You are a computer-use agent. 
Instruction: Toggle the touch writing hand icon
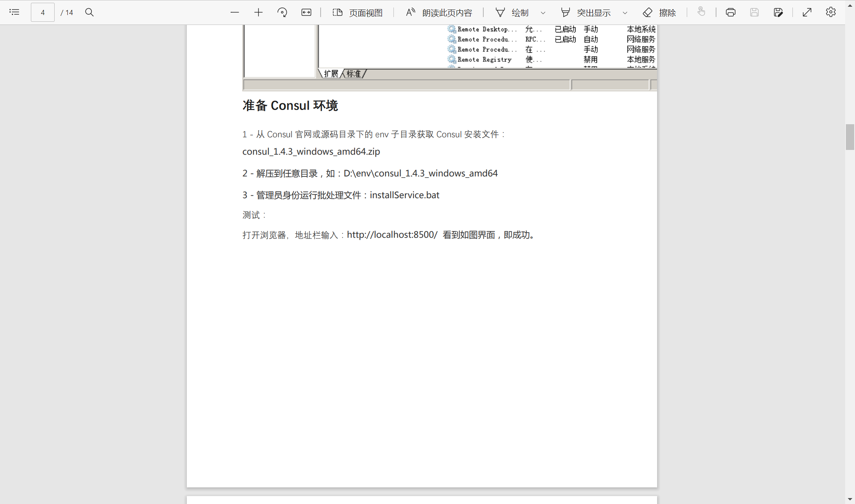point(701,12)
